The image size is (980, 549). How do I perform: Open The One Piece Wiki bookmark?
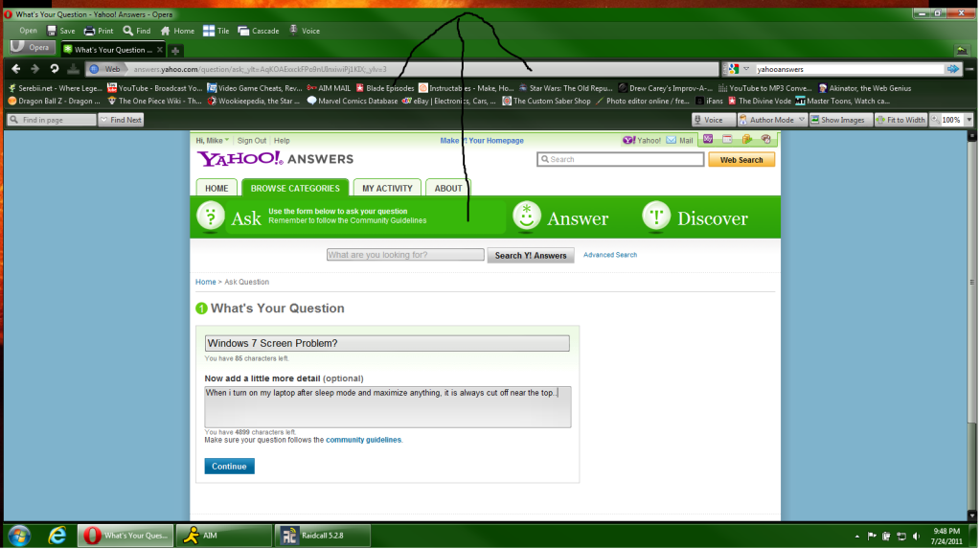154,101
